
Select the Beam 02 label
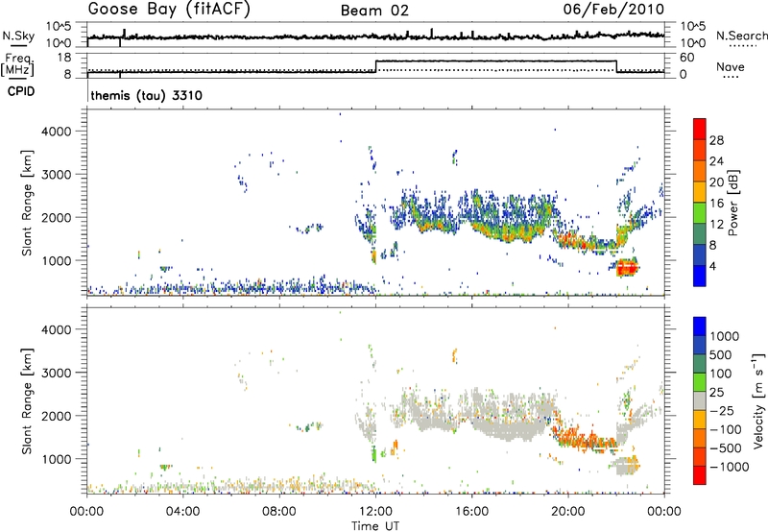point(374,11)
